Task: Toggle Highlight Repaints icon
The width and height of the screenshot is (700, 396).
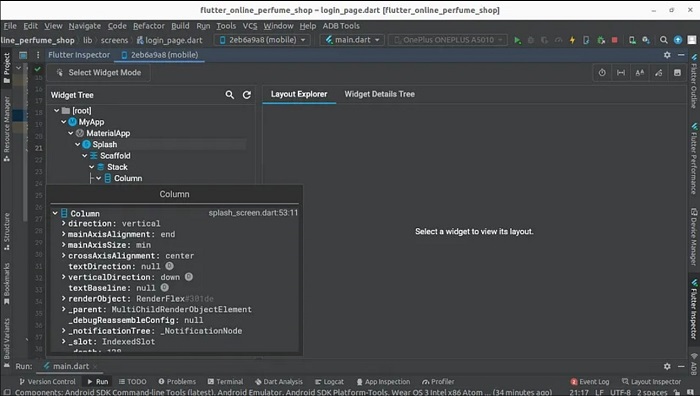Action: [658, 73]
